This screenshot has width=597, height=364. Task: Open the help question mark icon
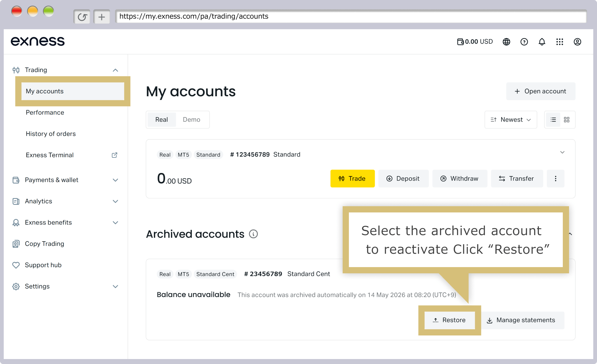point(524,42)
